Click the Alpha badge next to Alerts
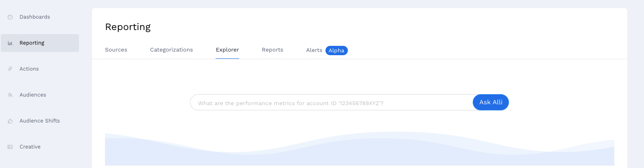Viewport: 644px width, 168px height. click(x=336, y=50)
